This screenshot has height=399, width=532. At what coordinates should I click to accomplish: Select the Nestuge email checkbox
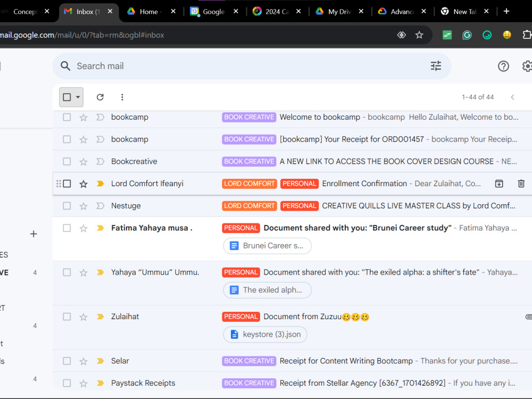click(67, 205)
